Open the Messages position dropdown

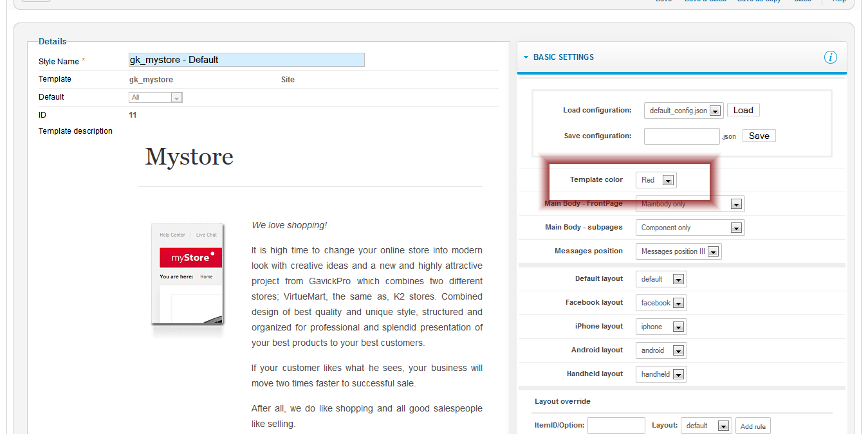point(679,251)
